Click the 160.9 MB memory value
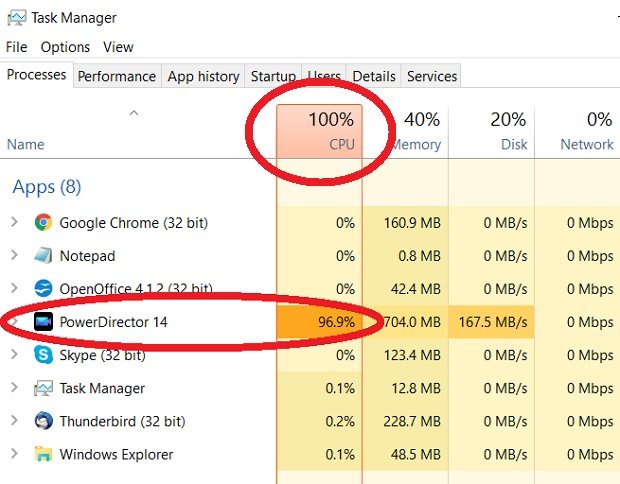The width and height of the screenshot is (620, 484). 412,223
